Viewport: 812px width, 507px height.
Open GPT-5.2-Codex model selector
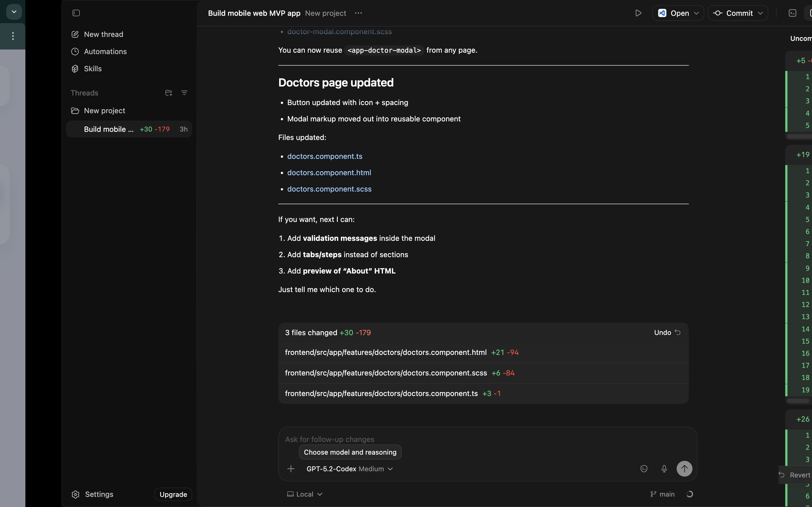[349, 468]
